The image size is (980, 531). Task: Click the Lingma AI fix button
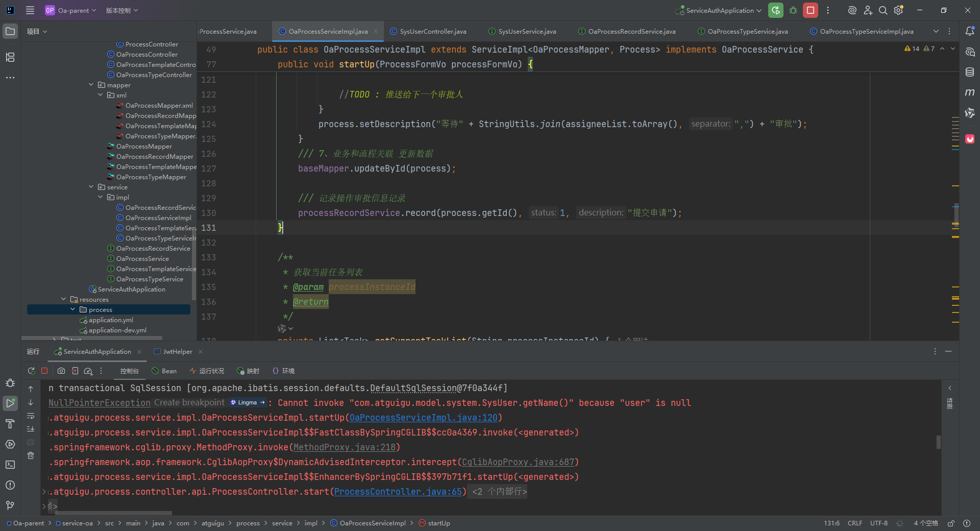(248, 403)
